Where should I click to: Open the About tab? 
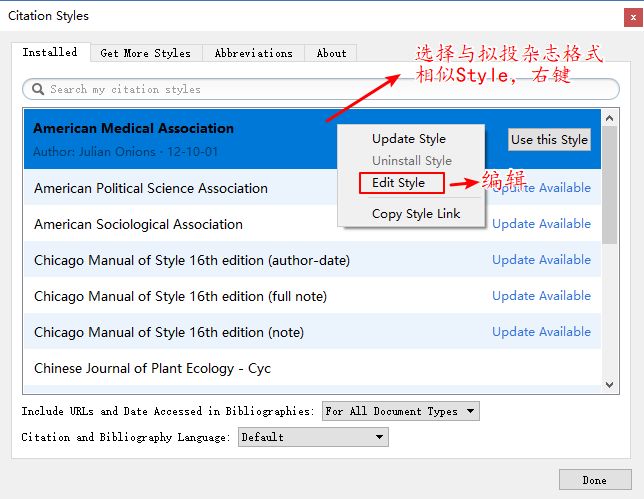(331, 53)
